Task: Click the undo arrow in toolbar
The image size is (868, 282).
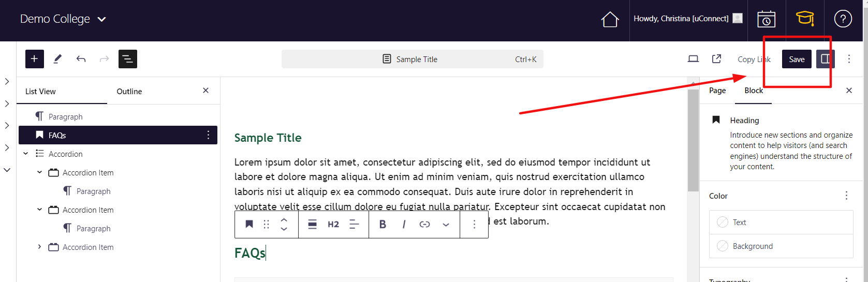Action: (x=81, y=59)
